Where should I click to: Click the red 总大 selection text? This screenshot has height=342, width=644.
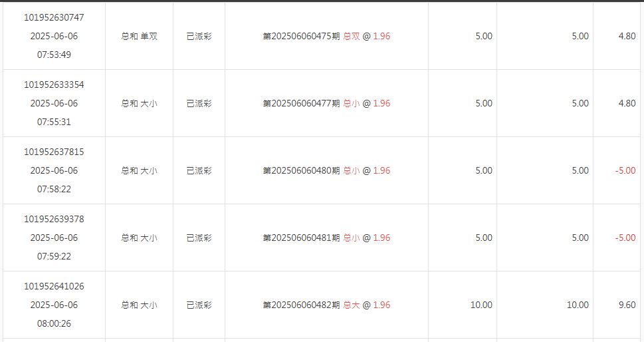click(351, 305)
